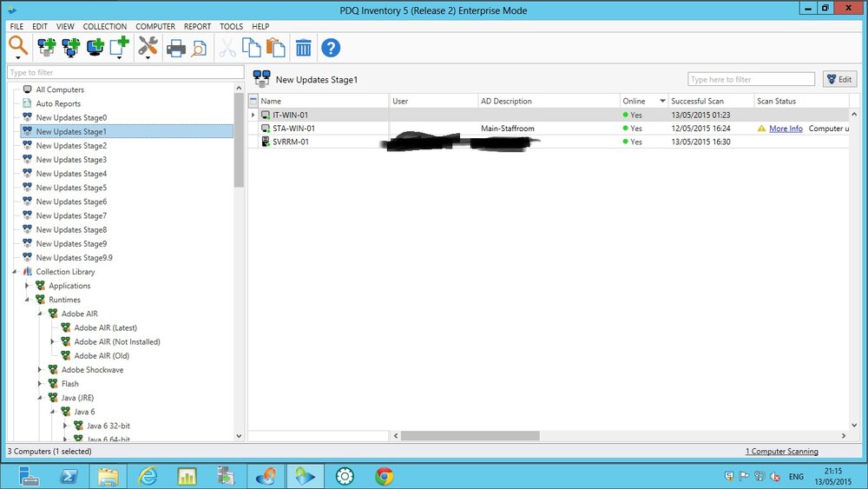Click the tree Type to filter field

pyautogui.click(x=126, y=73)
